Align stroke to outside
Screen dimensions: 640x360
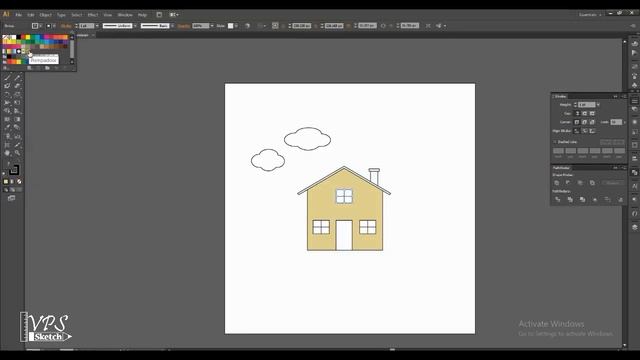click(x=592, y=131)
